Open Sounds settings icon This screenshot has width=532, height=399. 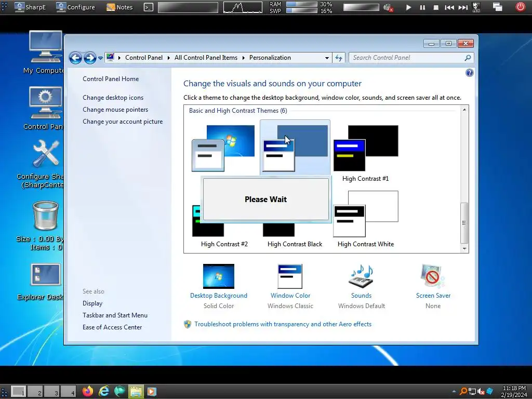(362, 276)
